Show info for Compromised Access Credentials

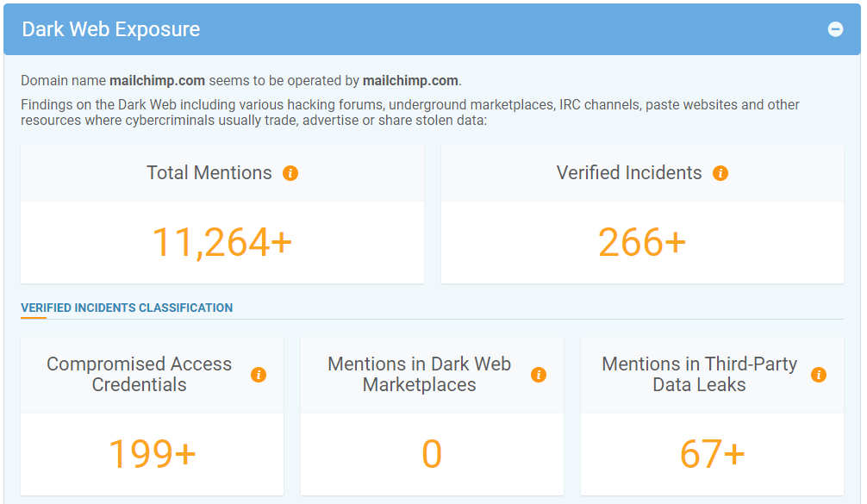[259, 375]
